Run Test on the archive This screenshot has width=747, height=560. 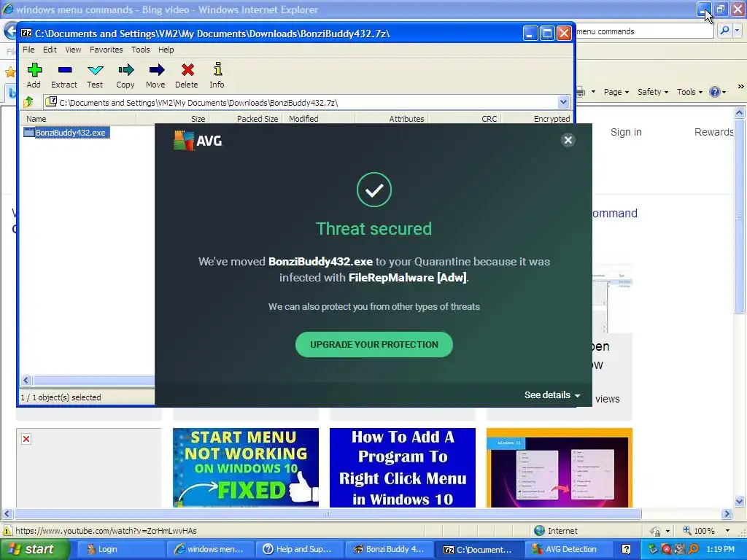[95, 75]
